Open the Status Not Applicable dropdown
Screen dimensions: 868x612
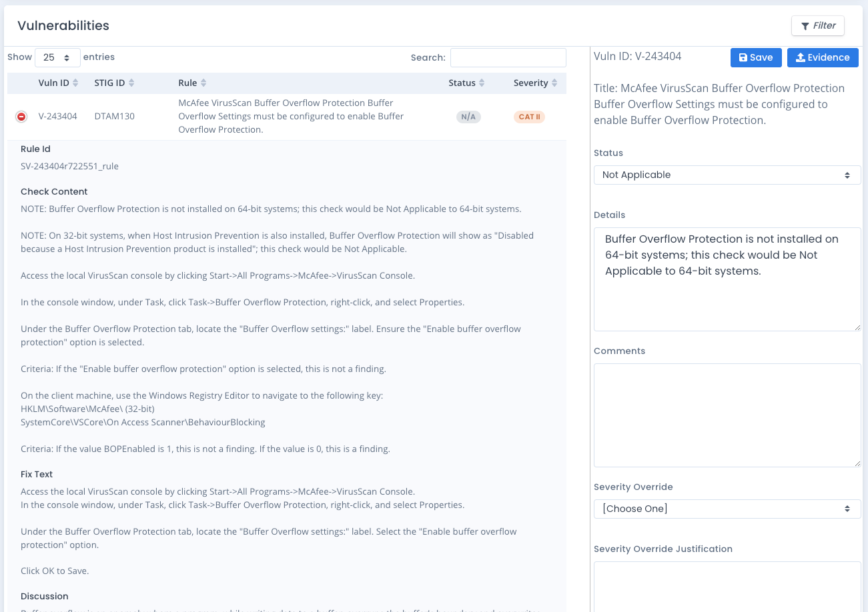tap(727, 175)
